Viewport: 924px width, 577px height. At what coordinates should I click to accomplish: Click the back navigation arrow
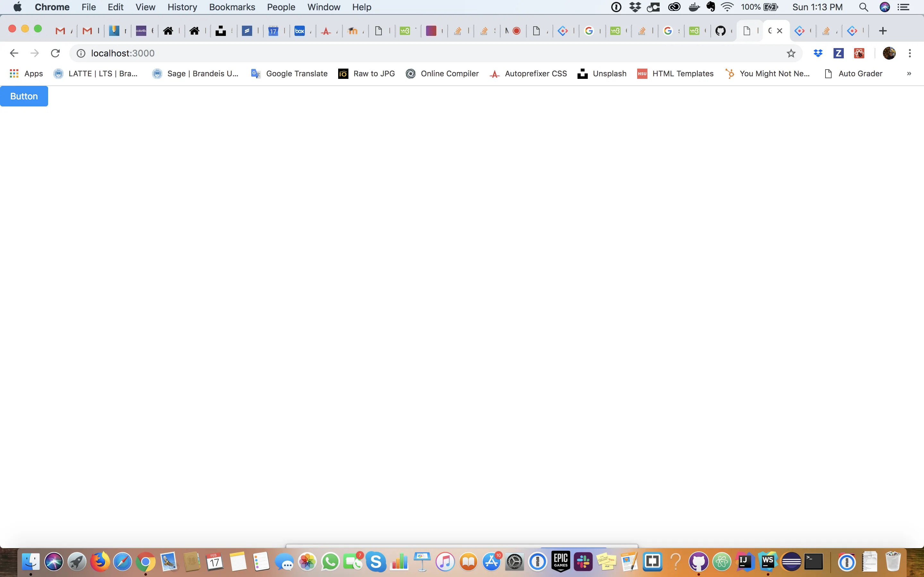(14, 53)
